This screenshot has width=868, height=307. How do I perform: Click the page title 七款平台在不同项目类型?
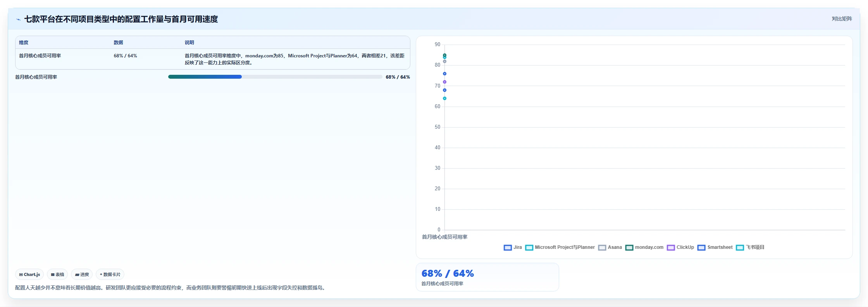tap(121, 19)
